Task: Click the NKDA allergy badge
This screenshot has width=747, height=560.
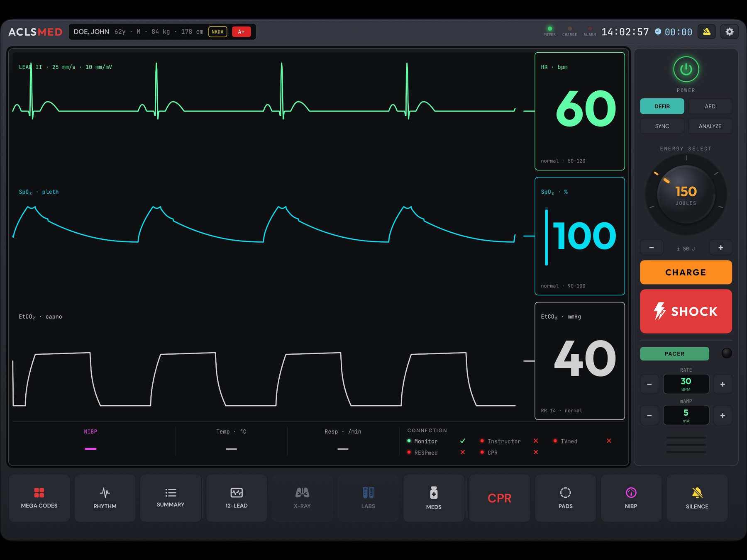Action: [218, 32]
